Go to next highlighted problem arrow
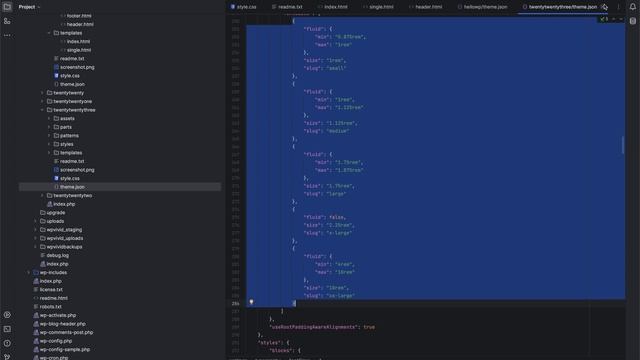 click(621, 19)
